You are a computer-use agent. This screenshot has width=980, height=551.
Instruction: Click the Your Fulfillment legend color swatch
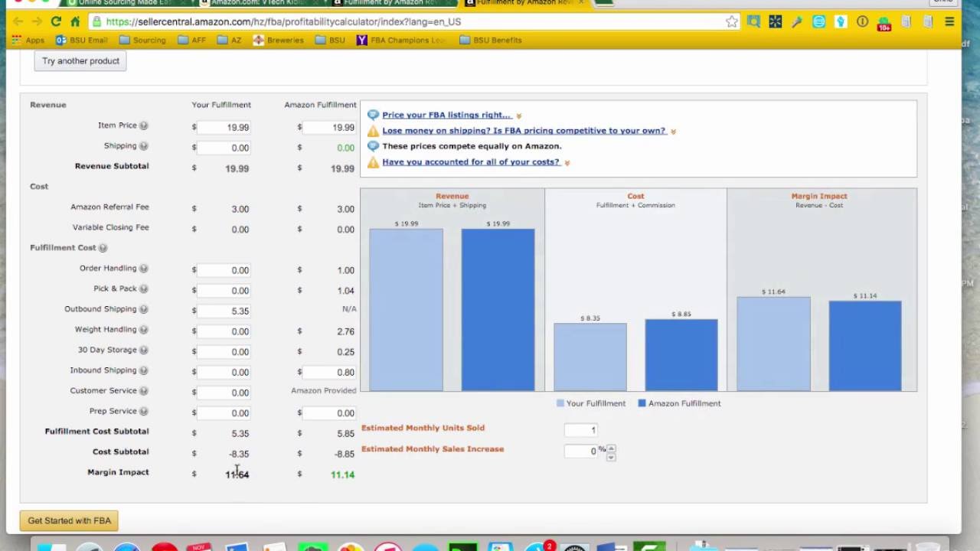pos(560,403)
